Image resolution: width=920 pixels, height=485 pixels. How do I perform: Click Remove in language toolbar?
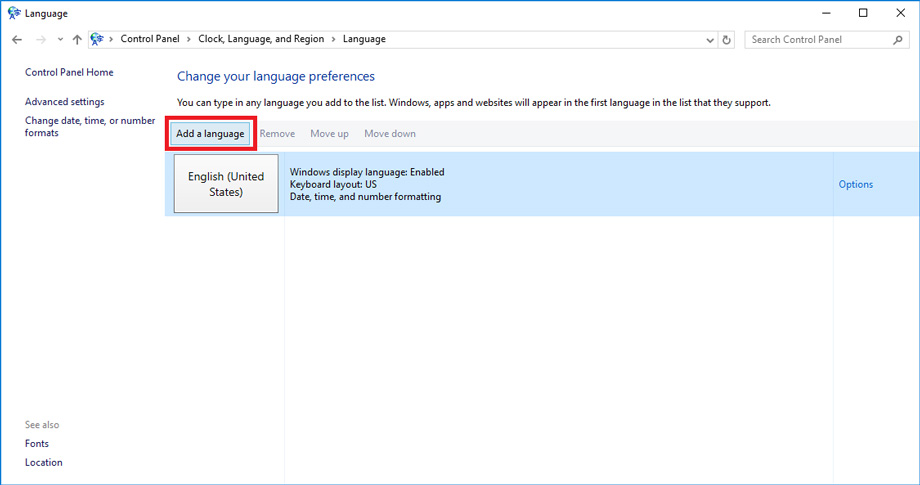tap(278, 134)
